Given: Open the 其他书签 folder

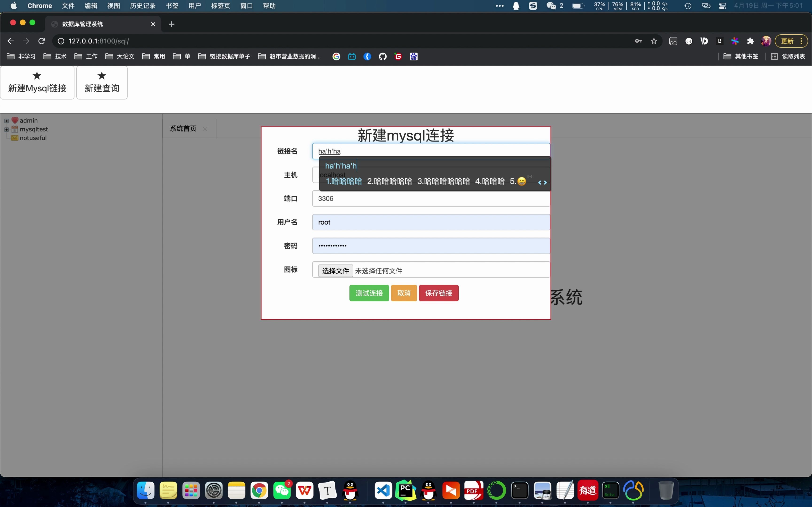Looking at the screenshot, I should 742,56.
